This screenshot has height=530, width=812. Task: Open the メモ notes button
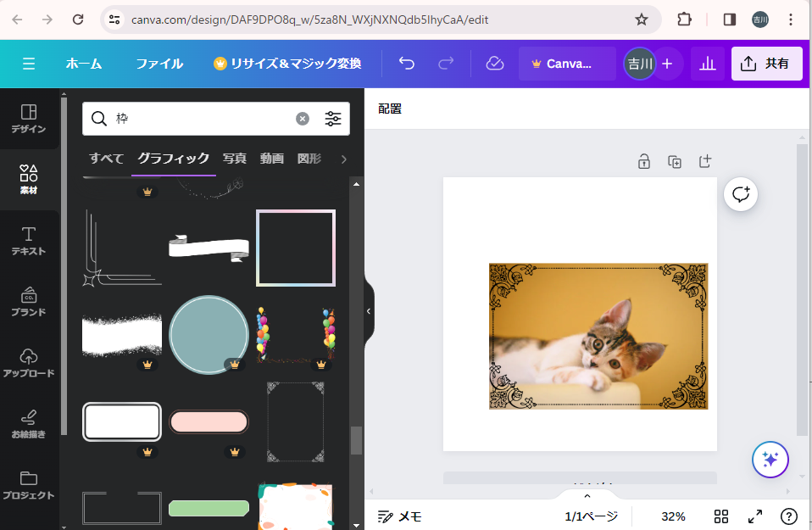(x=400, y=516)
